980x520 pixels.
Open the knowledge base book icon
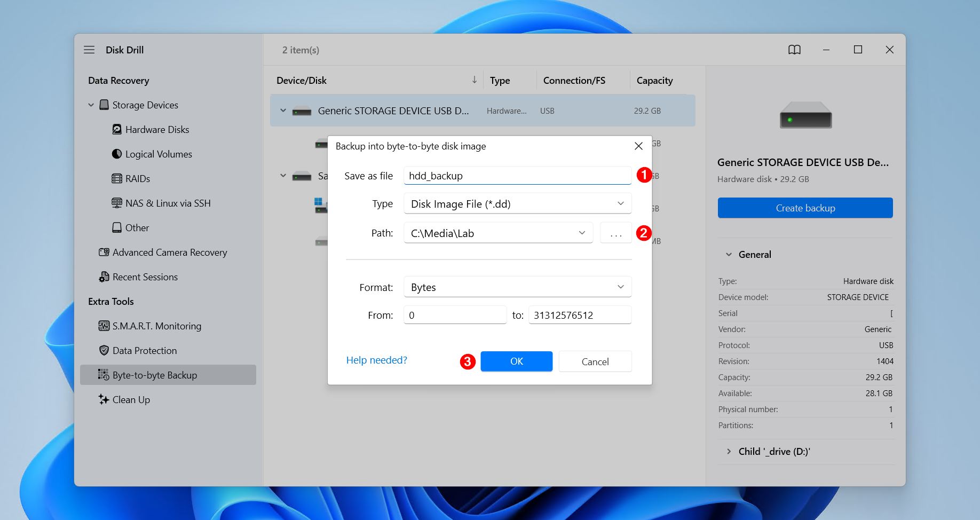[795, 49]
